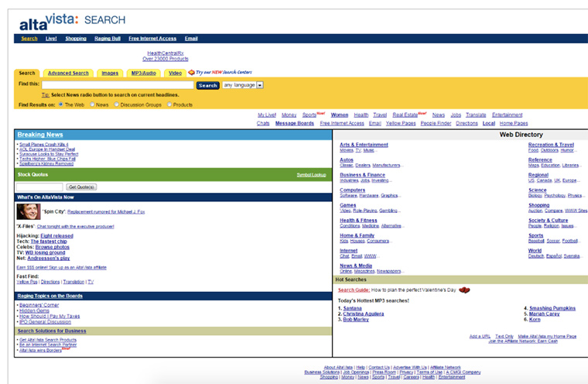Open Search Solutions for Business link
Viewport: 588px width, 384px height.
(52, 331)
